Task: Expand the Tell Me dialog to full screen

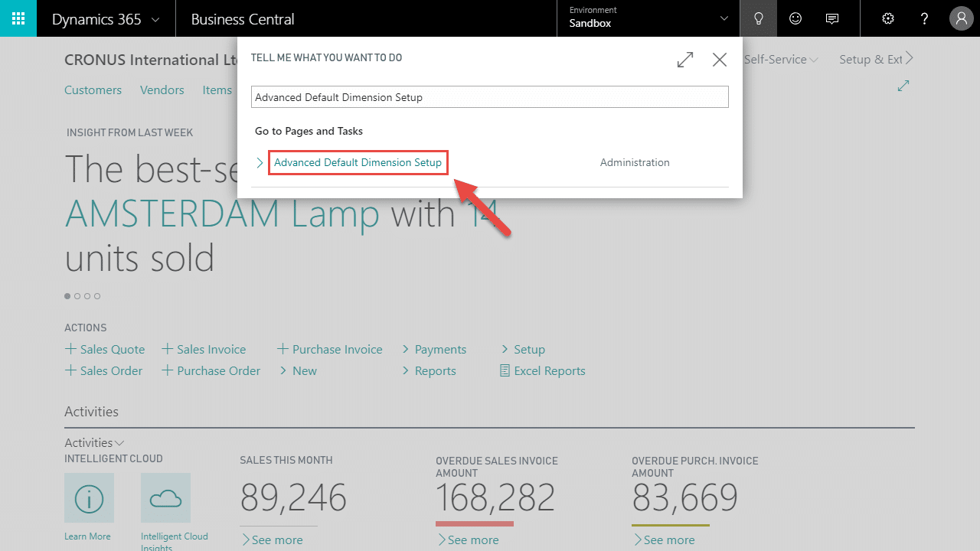Action: click(x=684, y=59)
